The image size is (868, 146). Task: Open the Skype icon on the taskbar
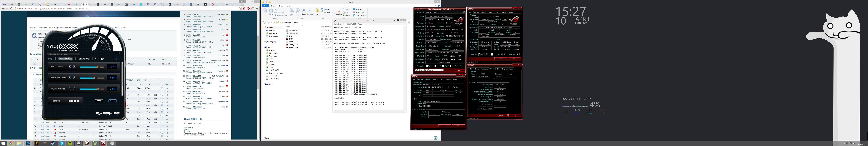[62, 143]
